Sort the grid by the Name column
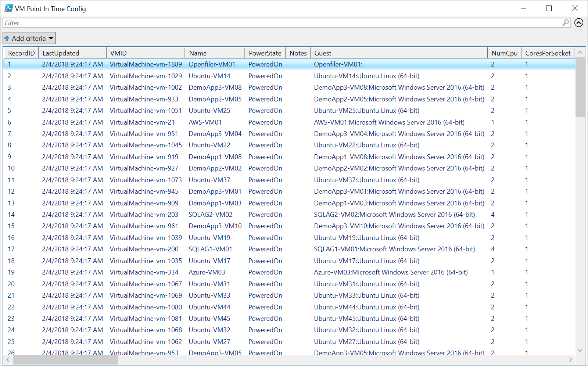Screen dimensions: 588x366 coord(215,53)
